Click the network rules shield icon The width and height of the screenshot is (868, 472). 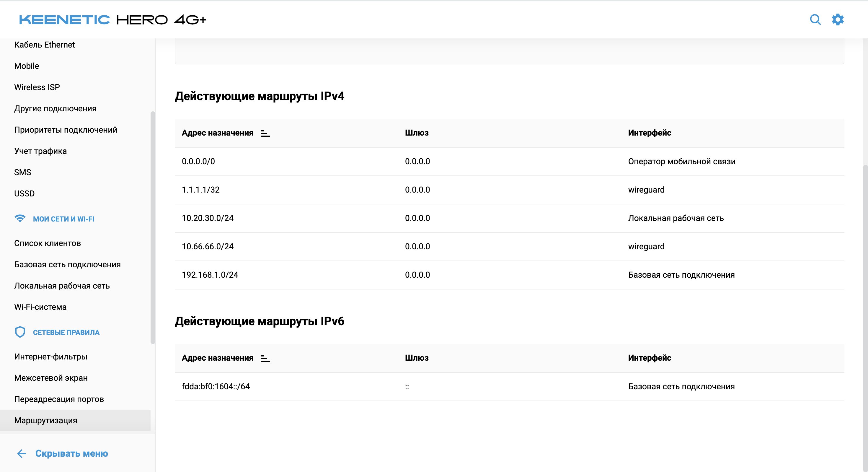click(20, 332)
